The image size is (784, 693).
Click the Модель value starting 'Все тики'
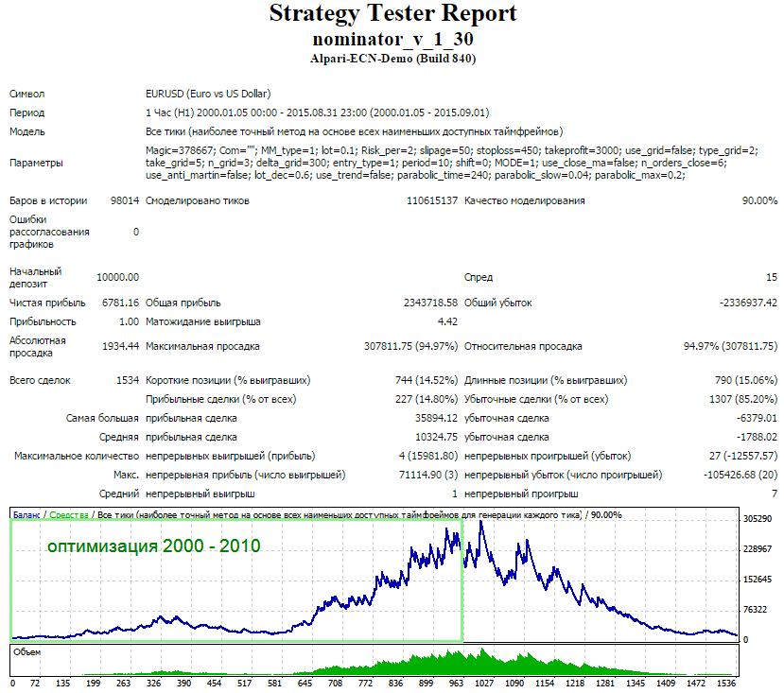[354, 132]
